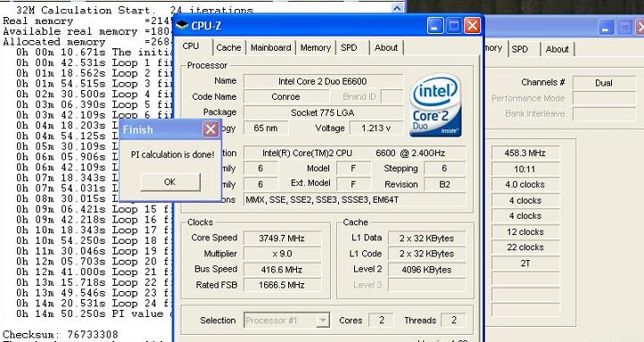Click Bus Speed value 416.6 MHz
The width and height of the screenshot is (644, 342).
(282, 270)
